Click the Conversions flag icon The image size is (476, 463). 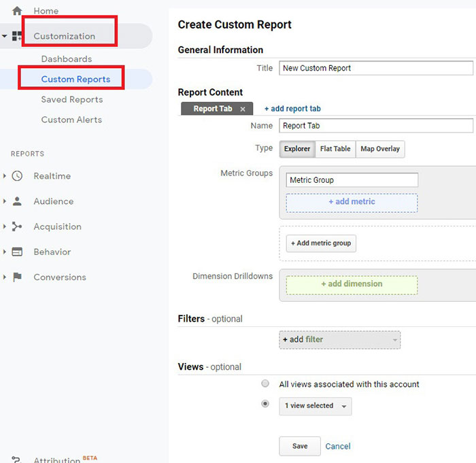18,277
